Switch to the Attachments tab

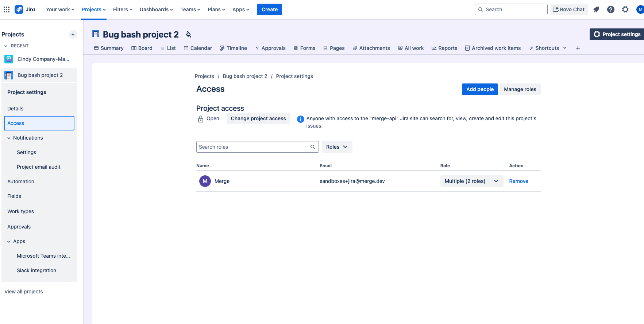click(371, 48)
